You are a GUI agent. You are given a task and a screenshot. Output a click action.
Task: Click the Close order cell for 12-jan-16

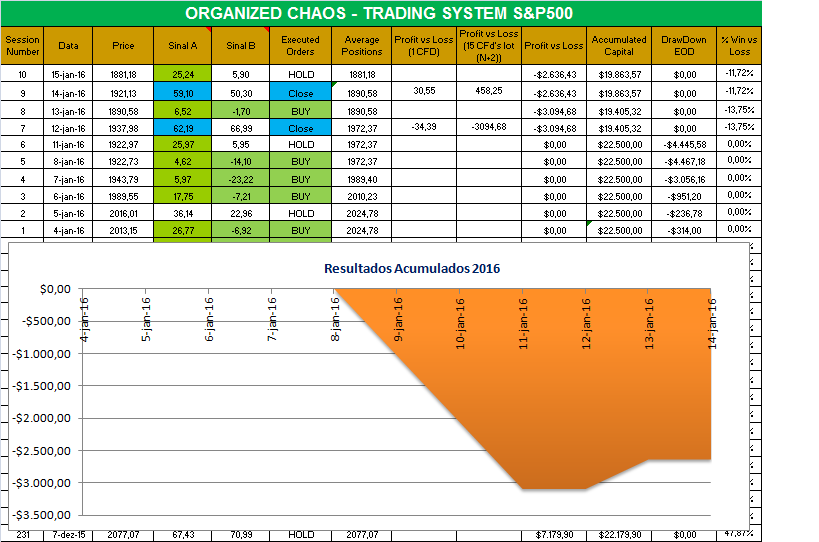click(300, 128)
